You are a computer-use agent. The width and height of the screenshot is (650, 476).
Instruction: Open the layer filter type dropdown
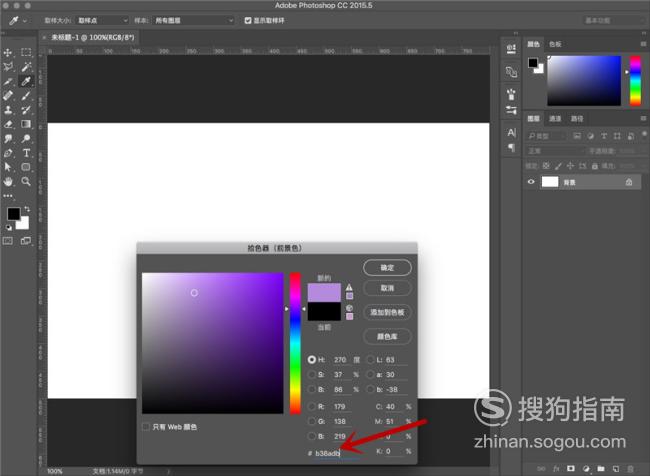click(x=546, y=136)
